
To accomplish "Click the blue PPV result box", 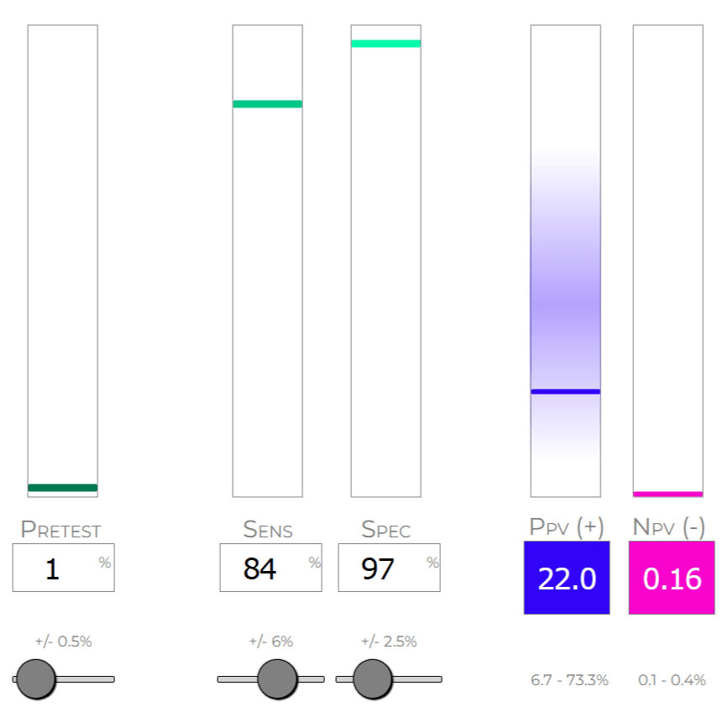I will (x=567, y=578).
